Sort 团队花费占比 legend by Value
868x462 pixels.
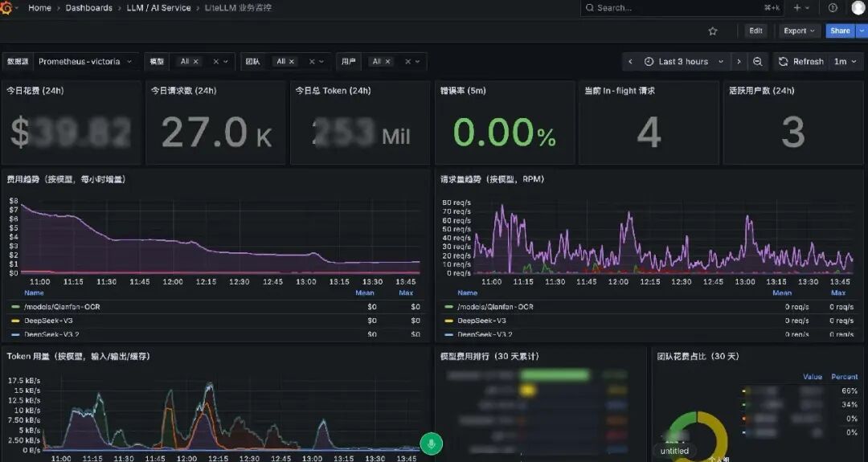point(812,377)
